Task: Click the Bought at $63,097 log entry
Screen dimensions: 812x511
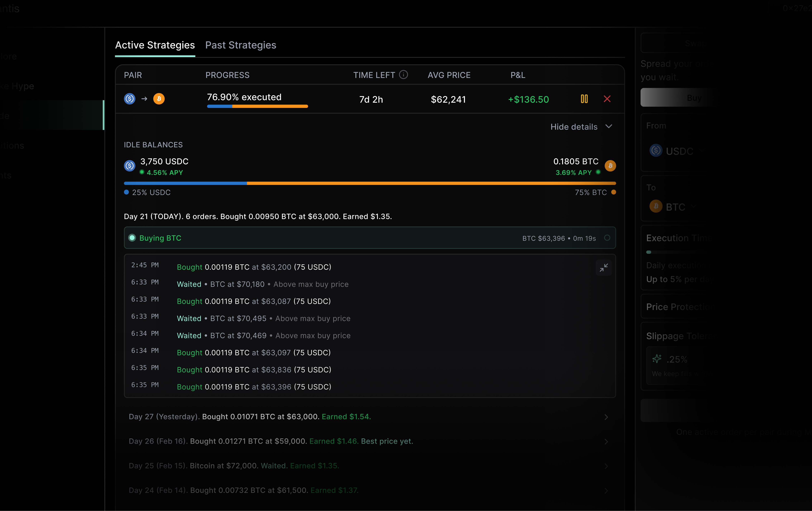Action: [254, 353]
